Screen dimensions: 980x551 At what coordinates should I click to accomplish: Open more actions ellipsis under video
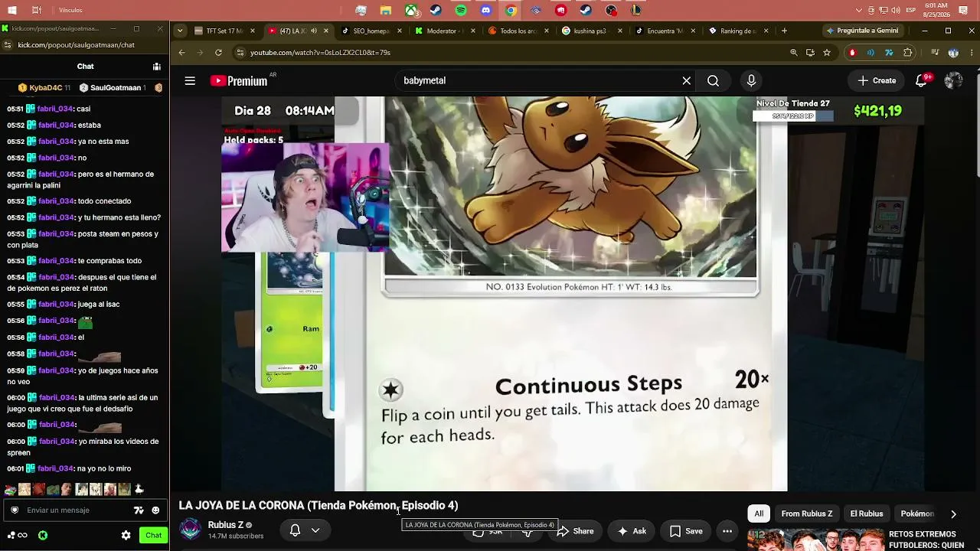[727, 531]
